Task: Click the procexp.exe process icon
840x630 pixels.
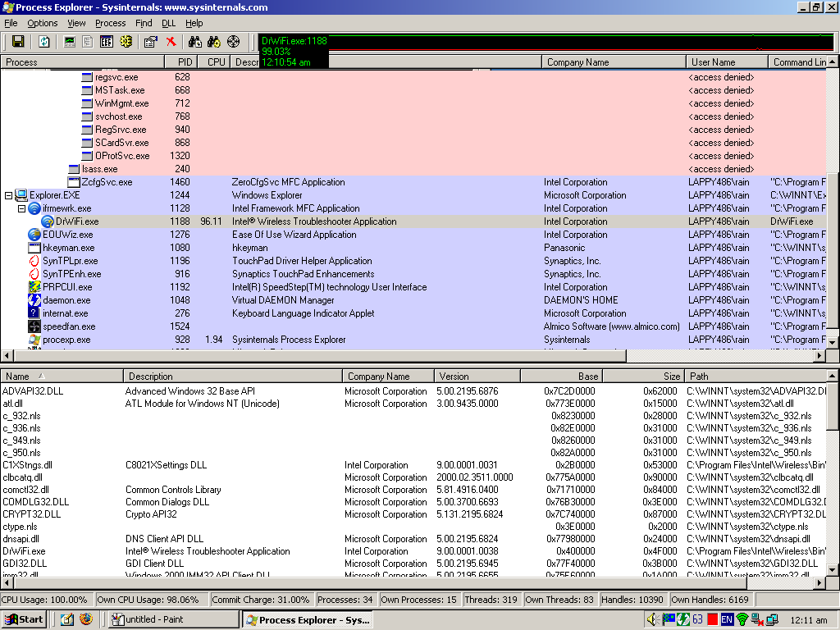Action: [x=34, y=340]
